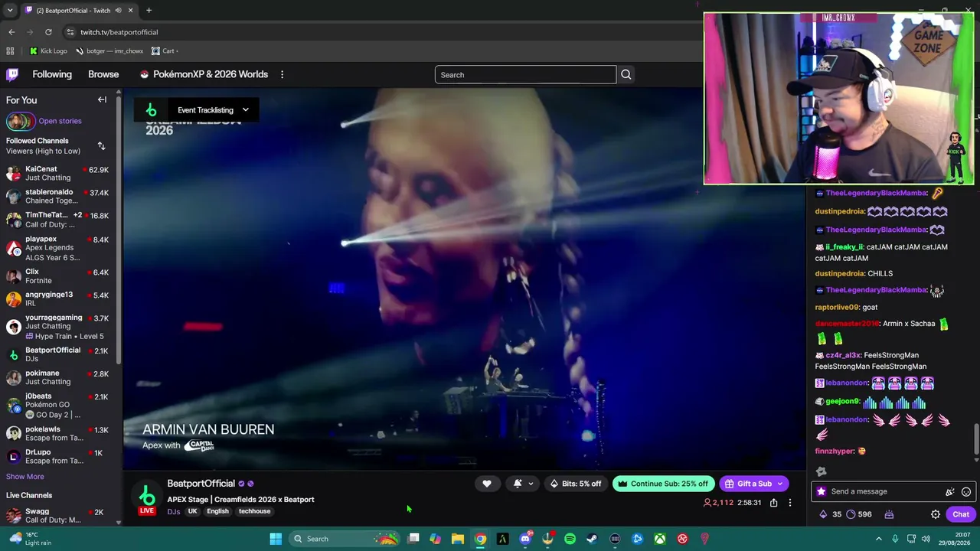Open Swagg live channel in sidebar
The height and width of the screenshot is (551, 980).
click(x=57, y=515)
